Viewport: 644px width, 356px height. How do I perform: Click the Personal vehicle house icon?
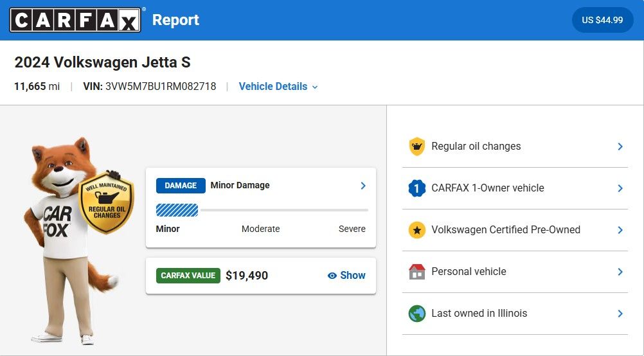click(416, 272)
